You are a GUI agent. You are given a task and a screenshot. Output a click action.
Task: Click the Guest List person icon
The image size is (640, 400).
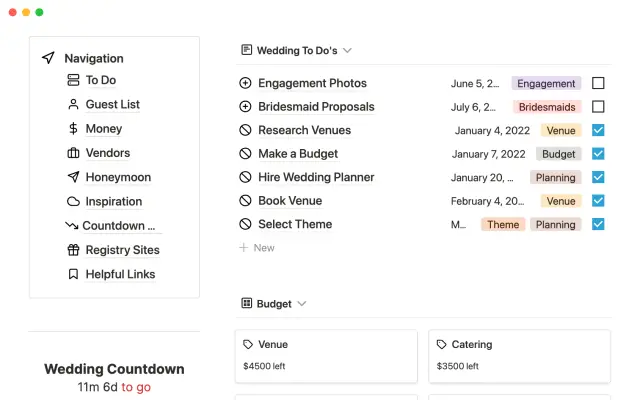73,104
